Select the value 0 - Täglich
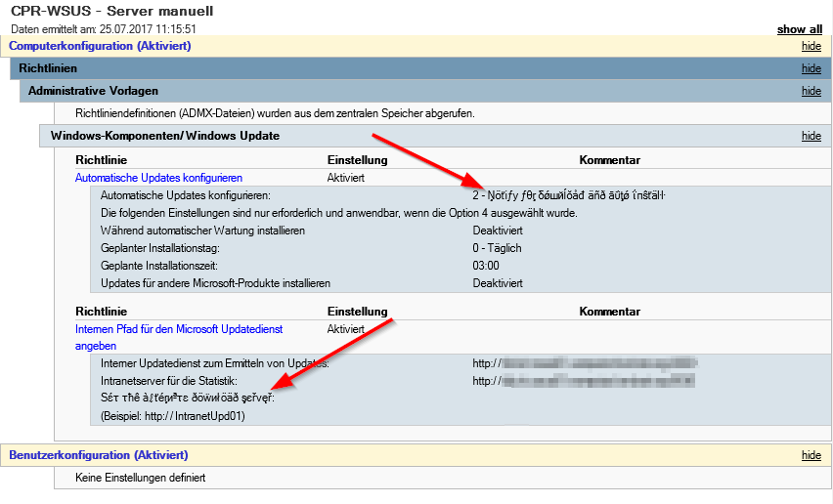833x504 pixels. click(498, 248)
